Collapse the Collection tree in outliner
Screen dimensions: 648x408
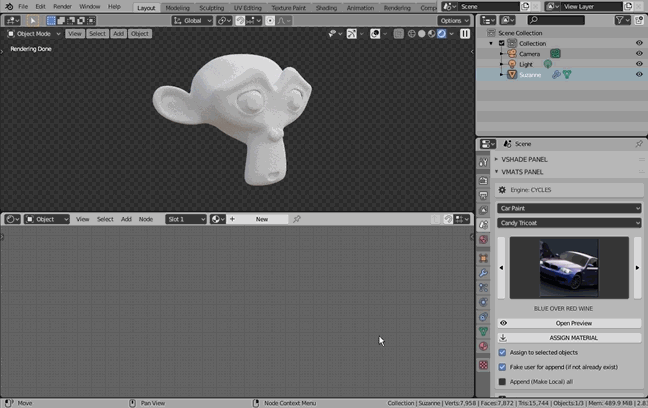click(x=491, y=43)
